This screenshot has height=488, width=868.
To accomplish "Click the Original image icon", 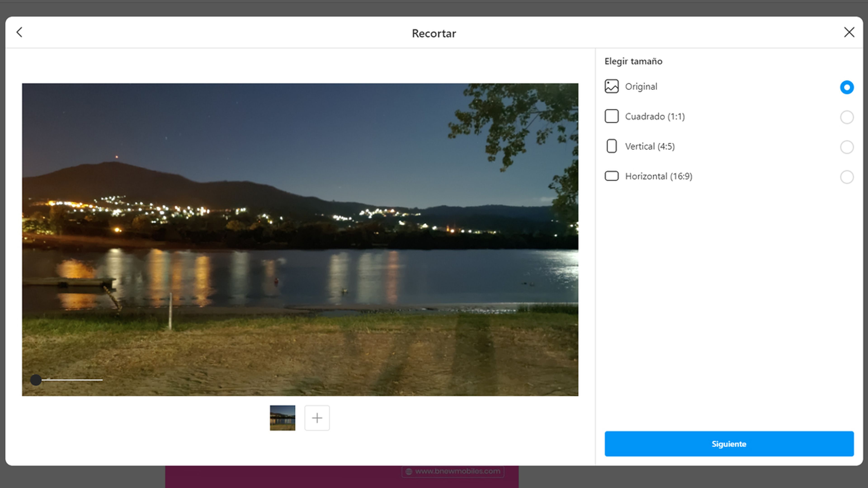I will click(612, 87).
